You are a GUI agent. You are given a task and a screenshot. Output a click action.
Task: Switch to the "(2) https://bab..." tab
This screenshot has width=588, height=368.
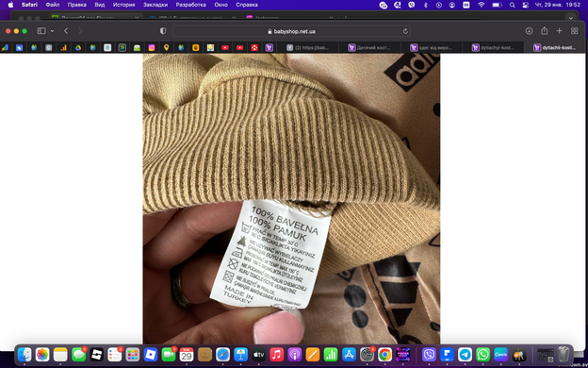click(x=308, y=48)
